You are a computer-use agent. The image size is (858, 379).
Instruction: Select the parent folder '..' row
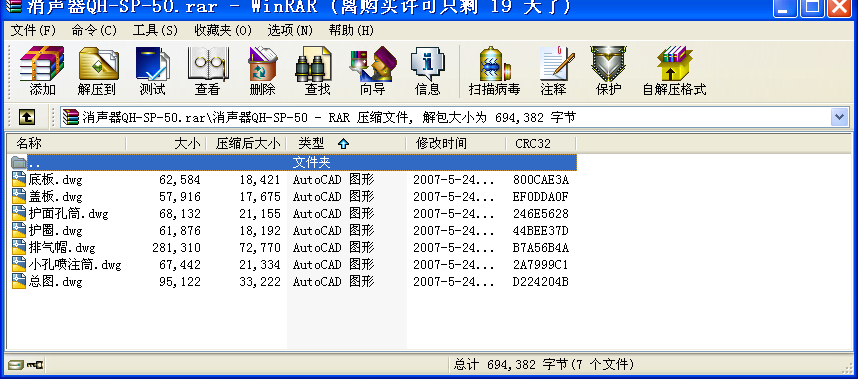click(293, 162)
